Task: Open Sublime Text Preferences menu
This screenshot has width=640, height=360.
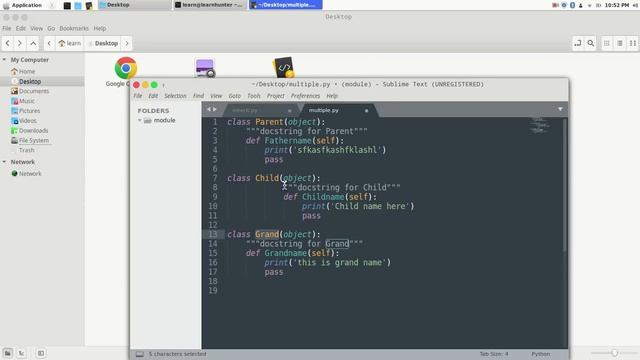Action: point(305,96)
